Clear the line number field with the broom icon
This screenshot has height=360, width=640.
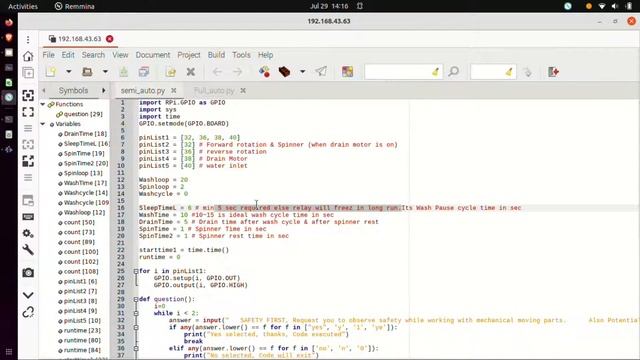coord(509,72)
